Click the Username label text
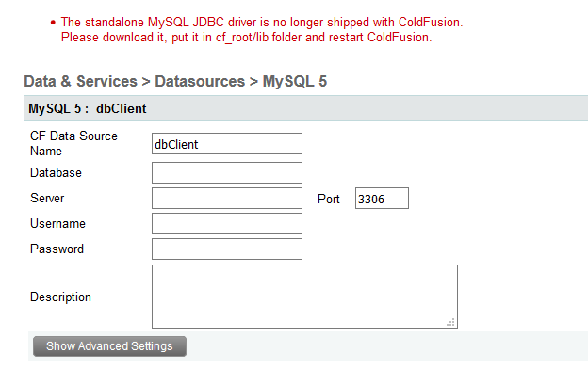 pos(57,224)
